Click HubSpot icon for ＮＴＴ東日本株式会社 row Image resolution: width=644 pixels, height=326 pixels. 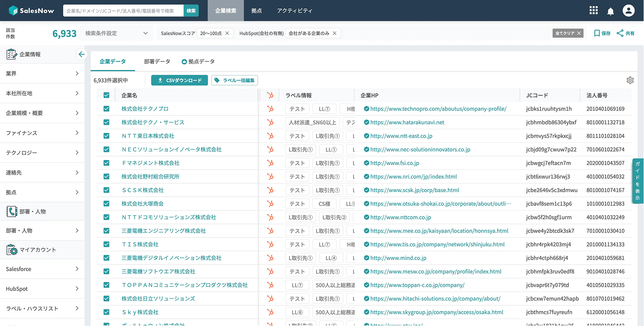click(270, 136)
